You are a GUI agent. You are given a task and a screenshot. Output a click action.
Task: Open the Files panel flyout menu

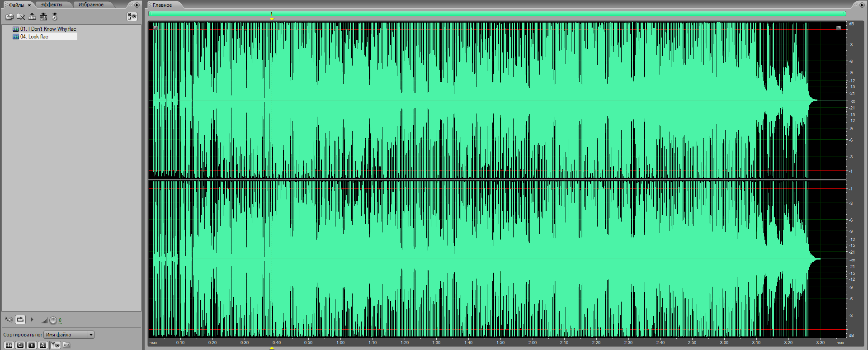point(137,5)
